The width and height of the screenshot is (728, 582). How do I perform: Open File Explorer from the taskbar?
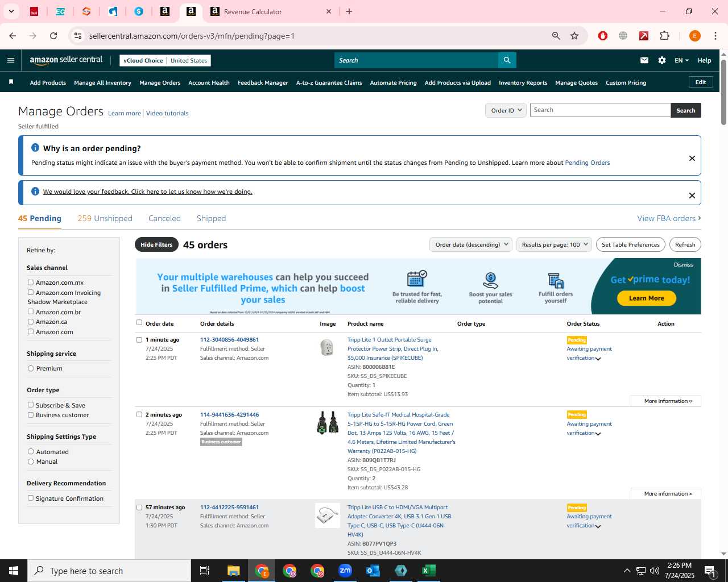234,571
